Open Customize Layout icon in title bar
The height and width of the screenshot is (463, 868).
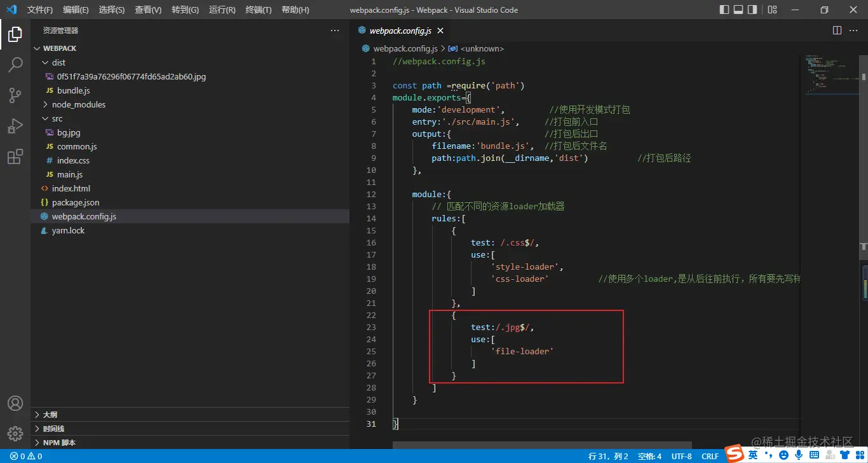772,10
